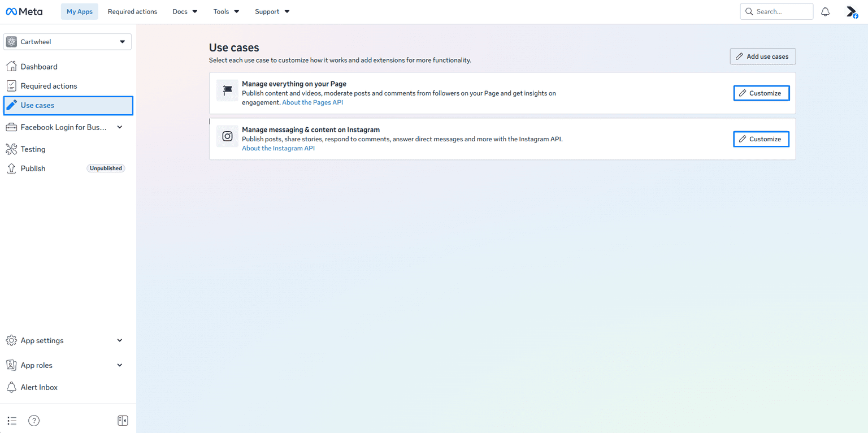This screenshot has width=868, height=433.
Task: Click the Unpublished status badge
Action: [106, 168]
